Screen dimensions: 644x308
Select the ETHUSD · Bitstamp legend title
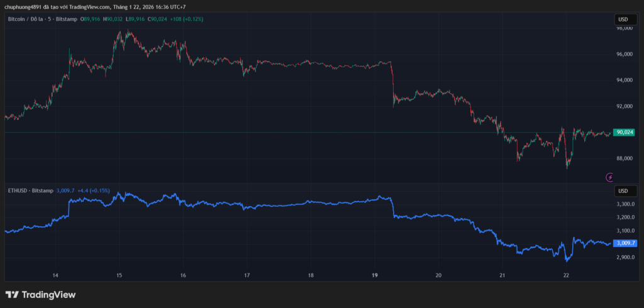(x=30, y=190)
